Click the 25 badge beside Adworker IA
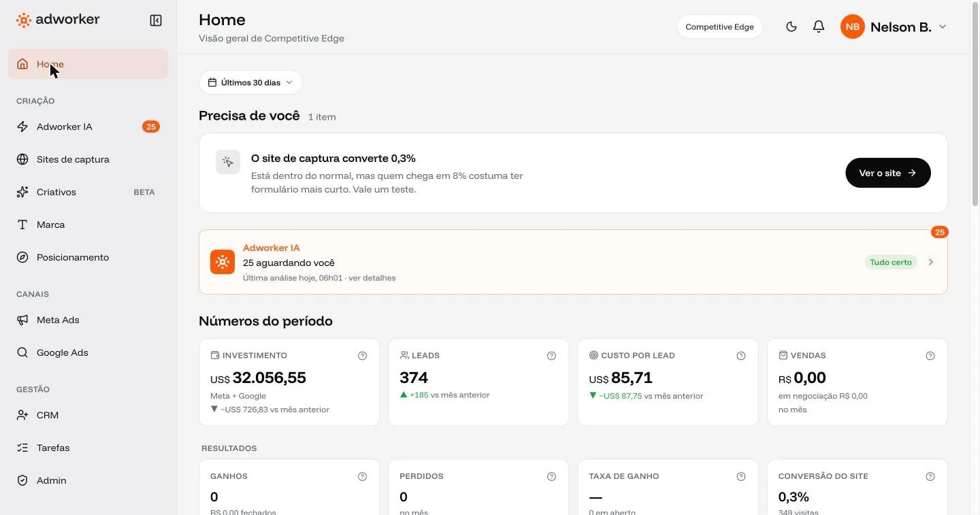 pos(151,127)
